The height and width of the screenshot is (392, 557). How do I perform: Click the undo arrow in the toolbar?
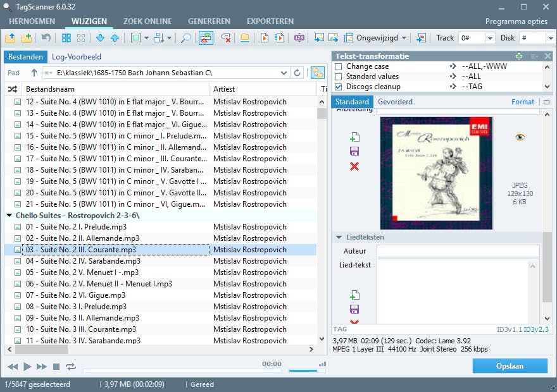point(46,38)
